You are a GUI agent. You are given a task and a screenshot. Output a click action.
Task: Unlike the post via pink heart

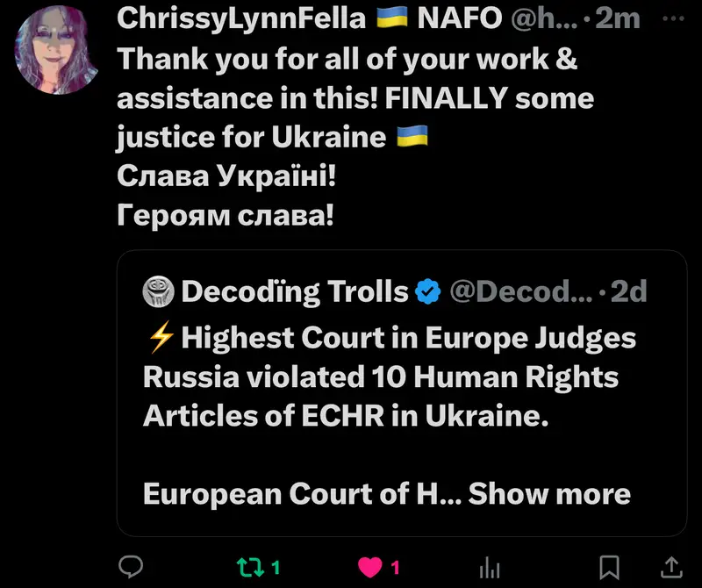pos(370,568)
